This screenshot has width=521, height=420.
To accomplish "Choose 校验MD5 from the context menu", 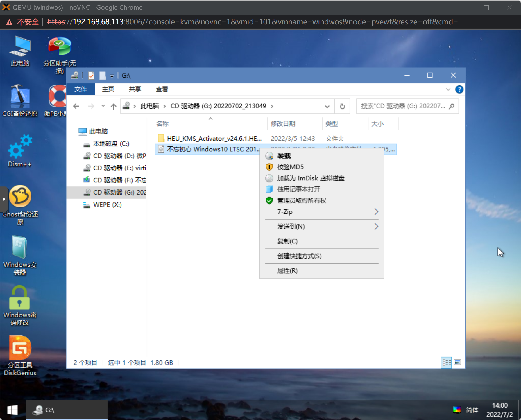I will 322,167.
